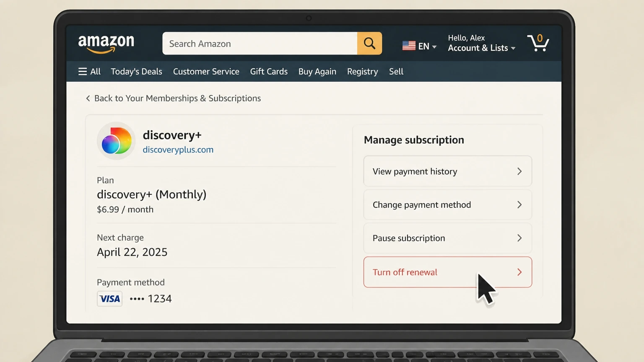
Task: Click the discovery+ title heading
Action: [x=172, y=135]
